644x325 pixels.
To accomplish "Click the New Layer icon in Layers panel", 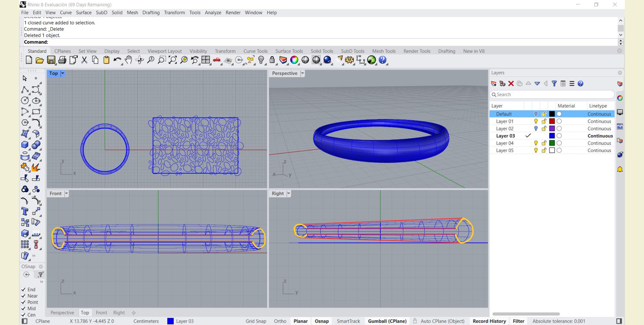I will click(x=494, y=84).
